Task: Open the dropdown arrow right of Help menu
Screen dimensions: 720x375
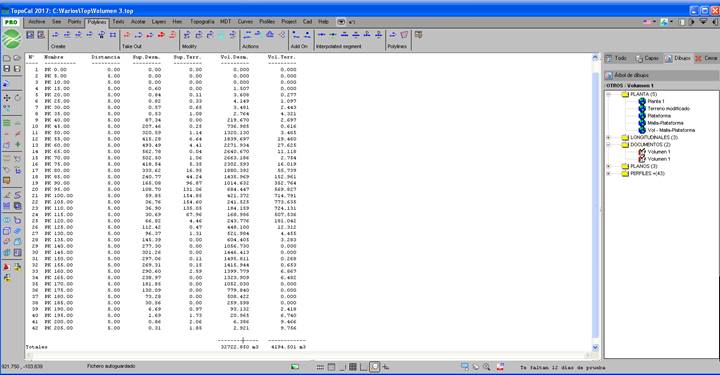Action: click(x=341, y=22)
